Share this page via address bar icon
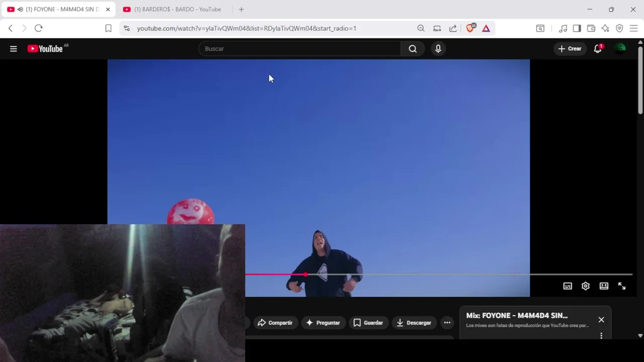 click(453, 29)
